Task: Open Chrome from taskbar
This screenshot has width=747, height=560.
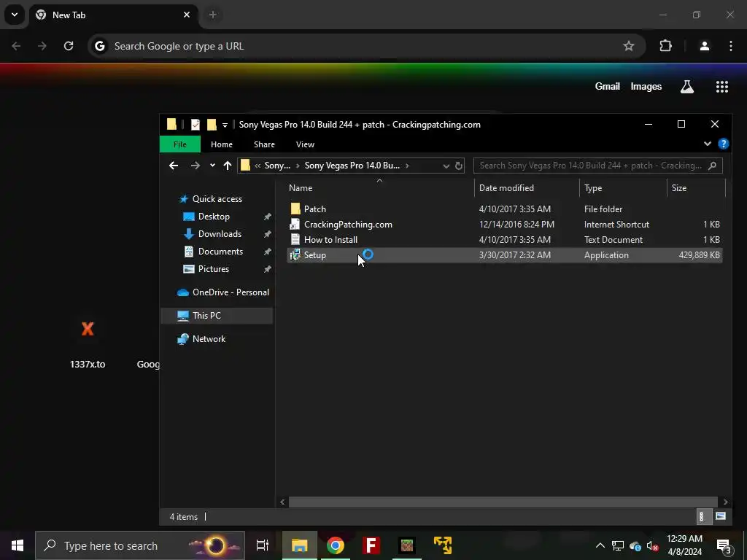Action: tap(336, 545)
